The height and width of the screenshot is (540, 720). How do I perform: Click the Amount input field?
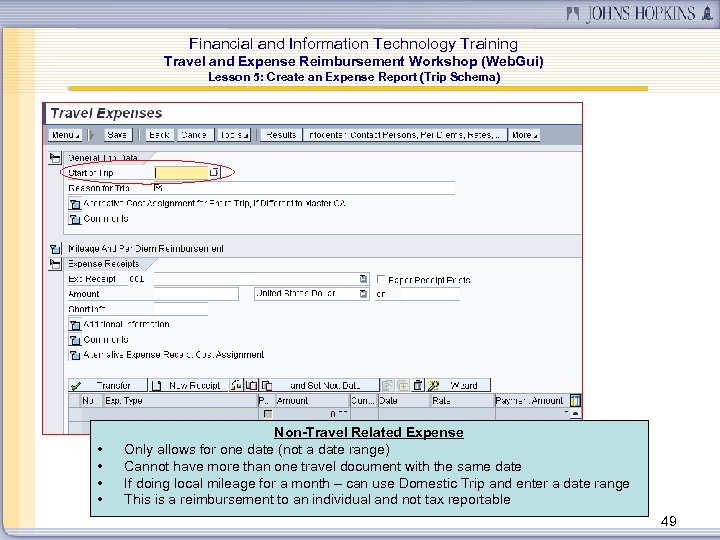[196, 294]
